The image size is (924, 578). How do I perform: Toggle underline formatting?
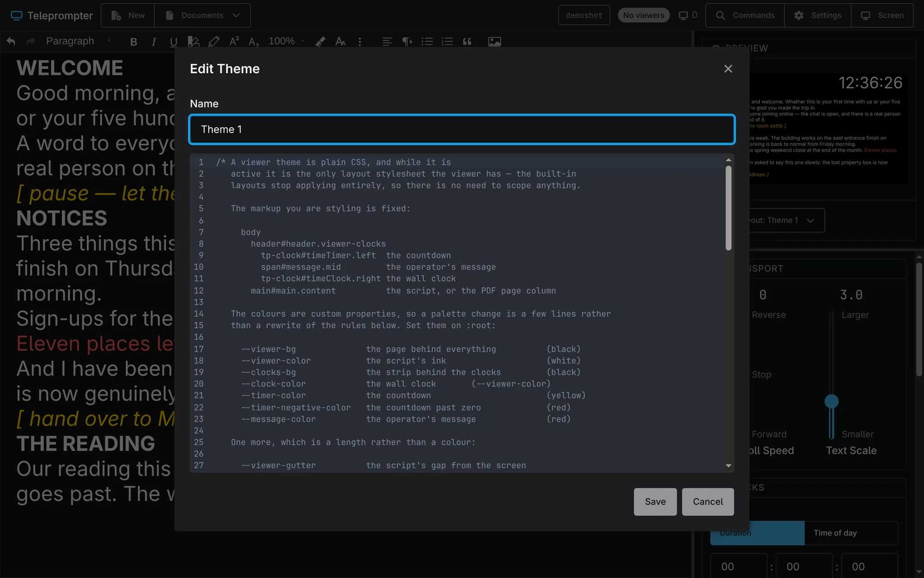pos(174,42)
